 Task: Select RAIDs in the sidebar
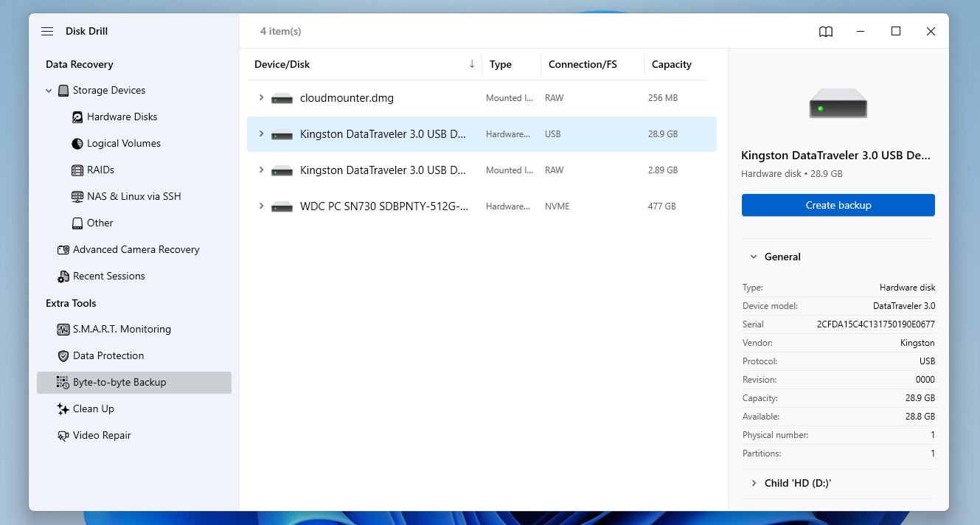(100, 170)
